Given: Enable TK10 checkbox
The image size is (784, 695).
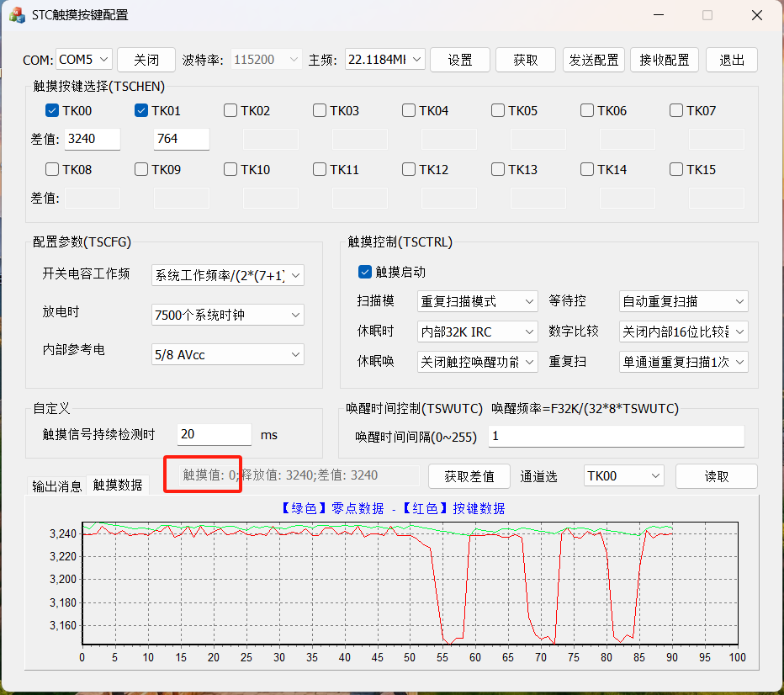Looking at the screenshot, I should [x=230, y=169].
